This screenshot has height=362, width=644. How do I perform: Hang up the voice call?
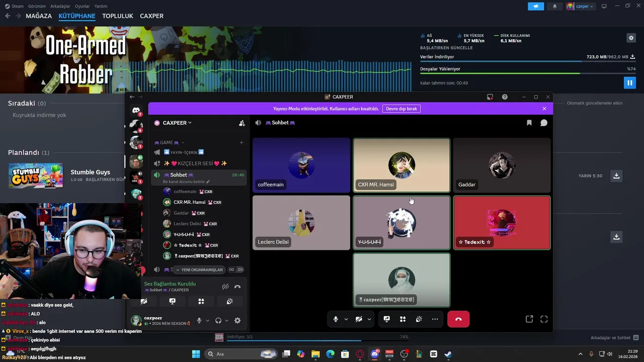click(x=458, y=319)
